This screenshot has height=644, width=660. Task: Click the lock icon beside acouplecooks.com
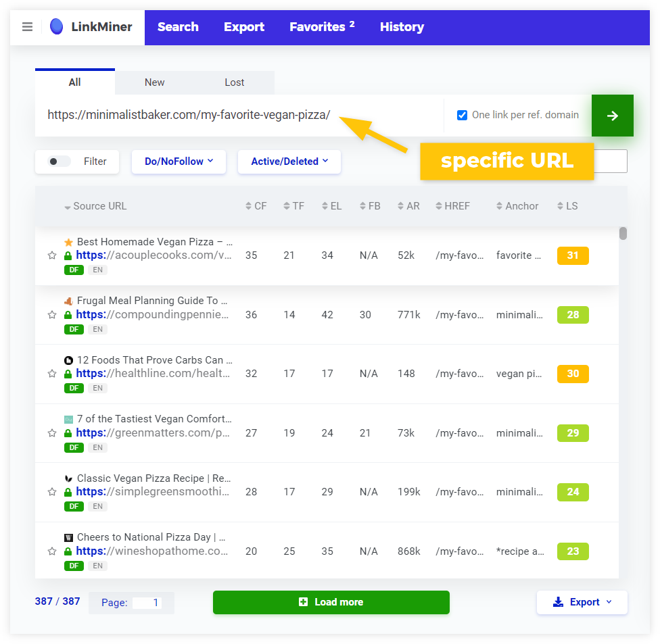pyautogui.click(x=68, y=255)
